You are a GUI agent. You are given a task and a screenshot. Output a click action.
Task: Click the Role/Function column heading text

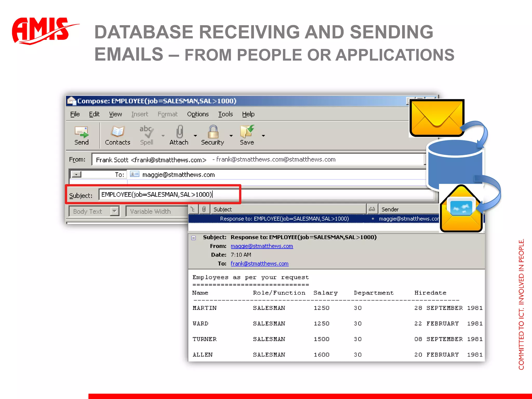(x=279, y=293)
